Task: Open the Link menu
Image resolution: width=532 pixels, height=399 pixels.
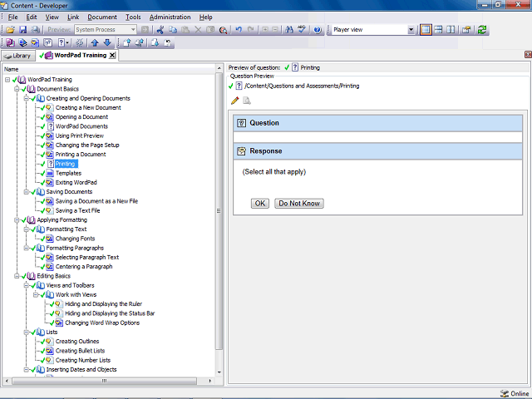Action: click(x=73, y=17)
